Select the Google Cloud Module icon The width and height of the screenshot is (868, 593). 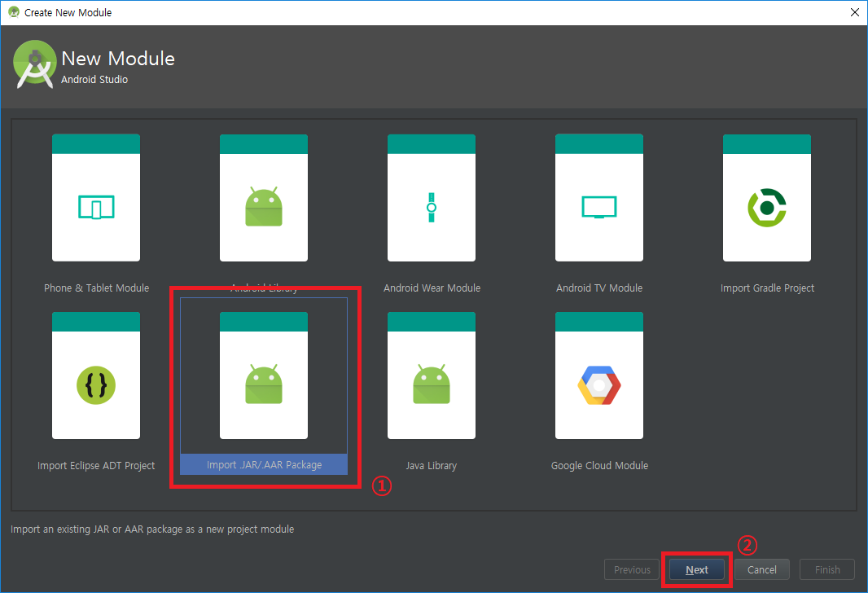pyautogui.click(x=599, y=376)
